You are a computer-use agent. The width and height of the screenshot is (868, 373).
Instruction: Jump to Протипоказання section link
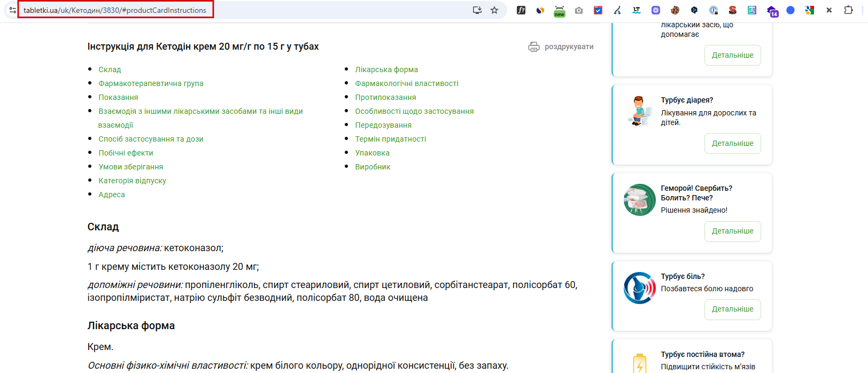pos(385,97)
